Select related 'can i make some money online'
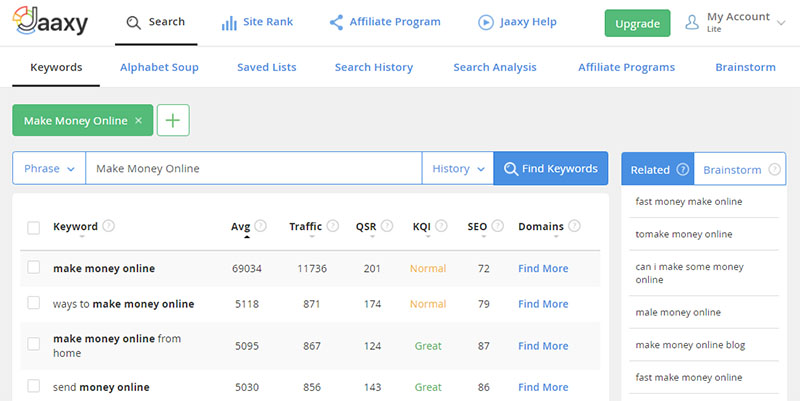 coord(689,273)
